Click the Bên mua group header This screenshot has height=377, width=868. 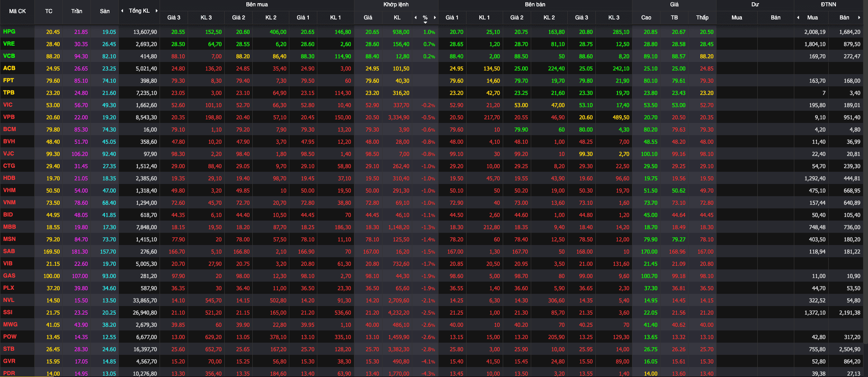point(257,5)
